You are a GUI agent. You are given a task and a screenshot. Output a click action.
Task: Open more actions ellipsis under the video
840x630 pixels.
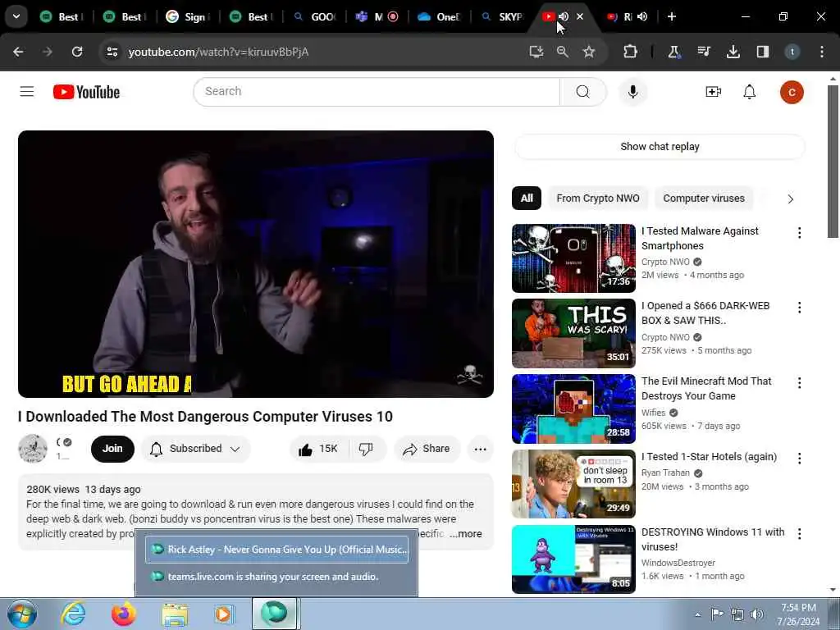pyautogui.click(x=480, y=449)
